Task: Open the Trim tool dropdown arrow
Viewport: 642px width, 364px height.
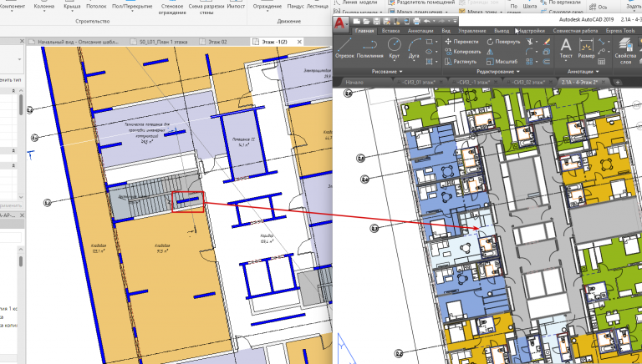Action: point(537,42)
